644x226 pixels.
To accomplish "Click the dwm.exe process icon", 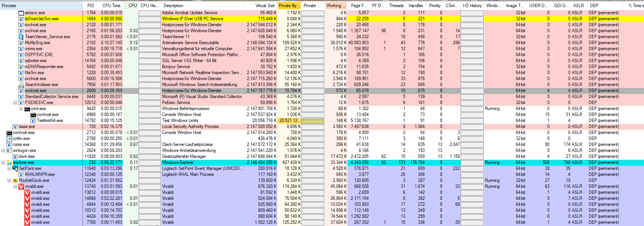I will 15,156.
